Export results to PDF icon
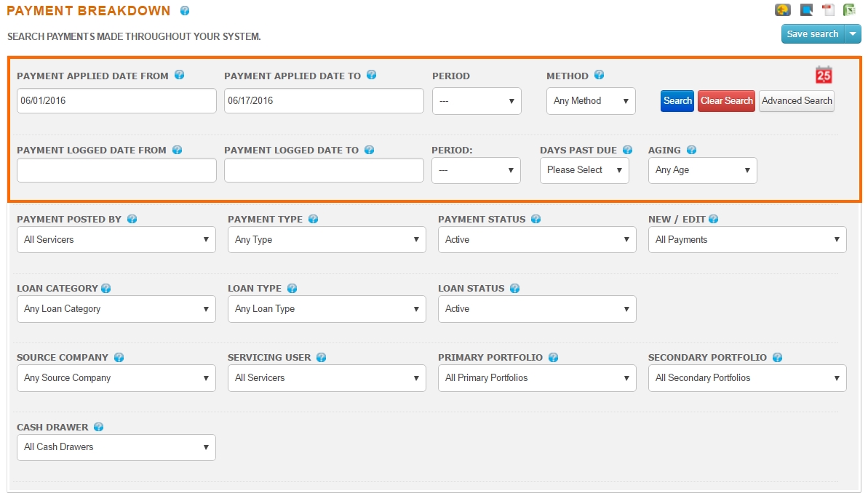 click(x=828, y=9)
